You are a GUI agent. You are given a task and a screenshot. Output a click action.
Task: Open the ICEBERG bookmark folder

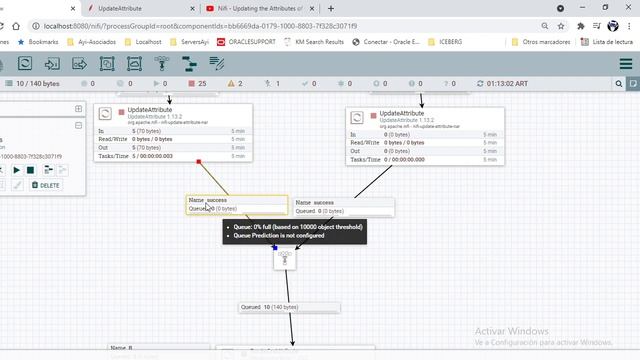[445, 42]
